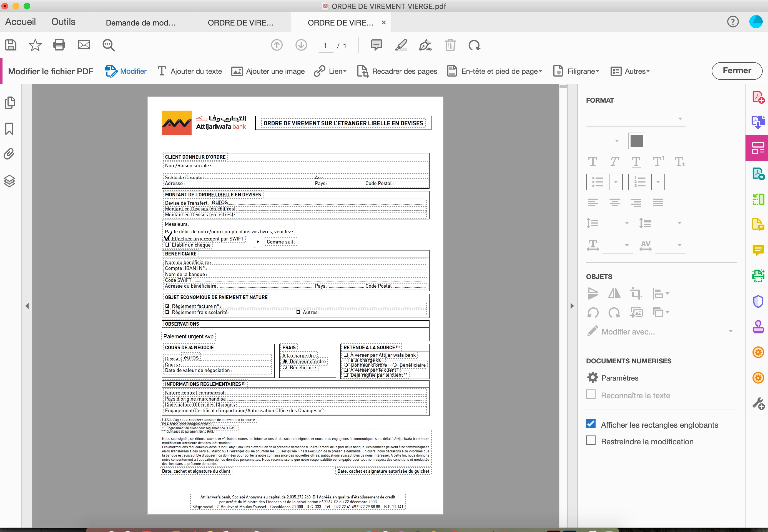Click the gray text color swatch

tap(636, 141)
